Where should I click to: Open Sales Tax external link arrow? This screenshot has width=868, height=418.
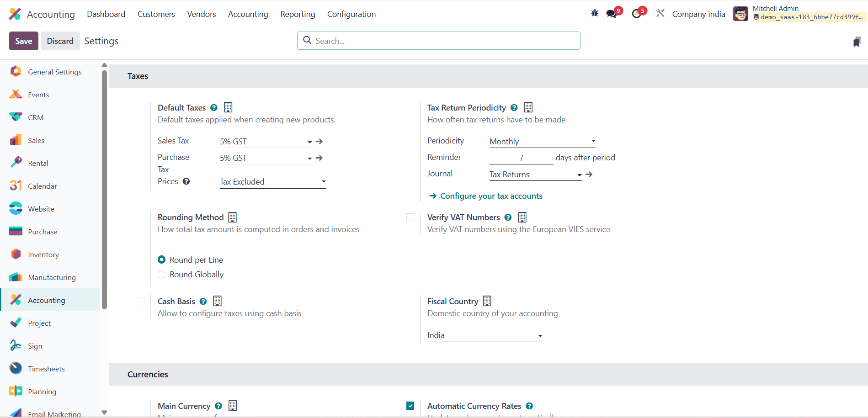(x=320, y=142)
